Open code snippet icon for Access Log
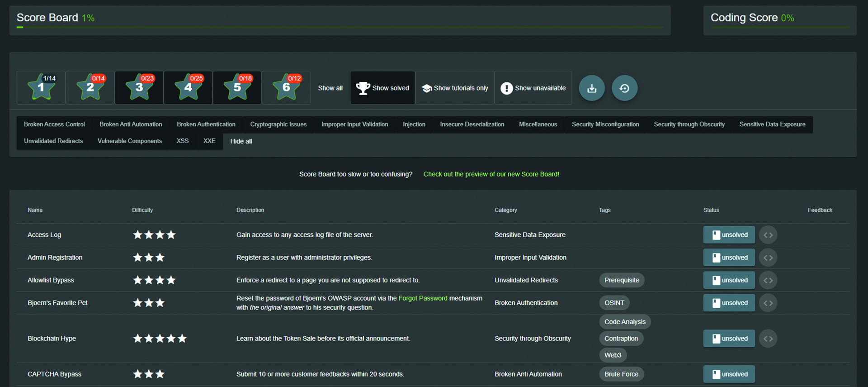Viewport: 868px width, 387px height. (x=768, y=235)
